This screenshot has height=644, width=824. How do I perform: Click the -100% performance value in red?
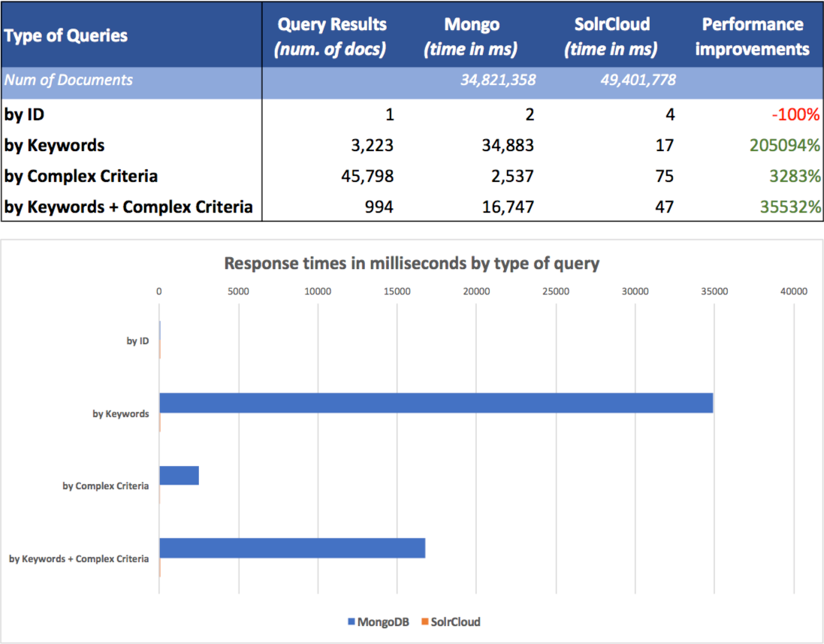[795, 115]
